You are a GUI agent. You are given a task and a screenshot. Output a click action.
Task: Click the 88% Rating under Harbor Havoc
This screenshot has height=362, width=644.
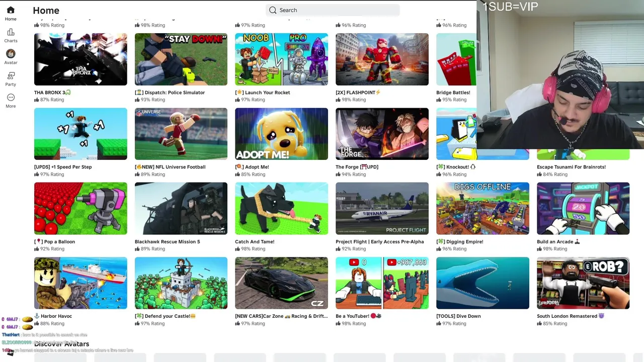[x=49, y=324]
